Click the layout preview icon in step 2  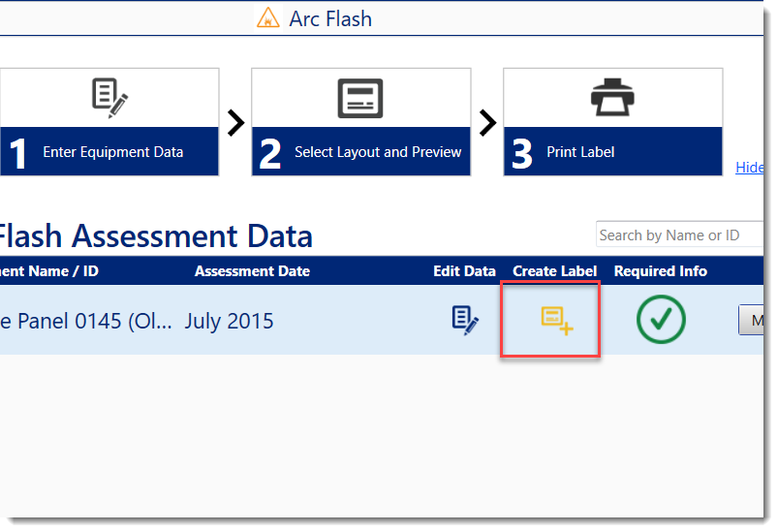tap(360, 98)
